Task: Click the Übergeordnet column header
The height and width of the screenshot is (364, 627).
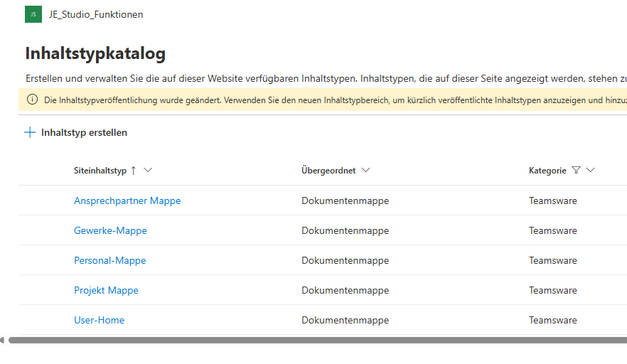Action: pos(328,171)
